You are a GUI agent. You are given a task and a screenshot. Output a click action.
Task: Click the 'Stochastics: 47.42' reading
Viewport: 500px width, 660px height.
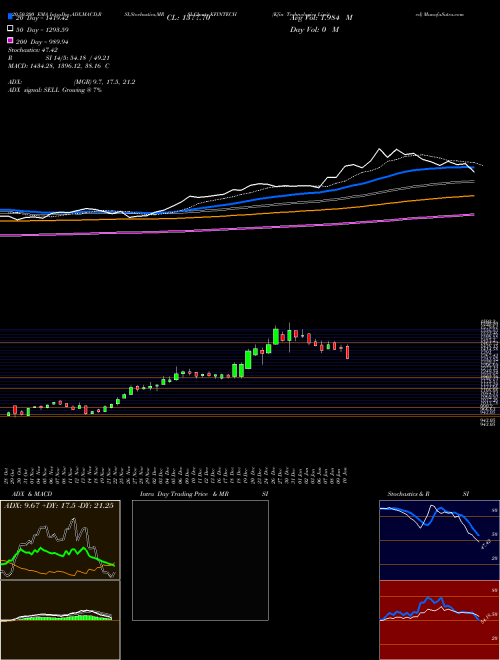pos(33,50)
